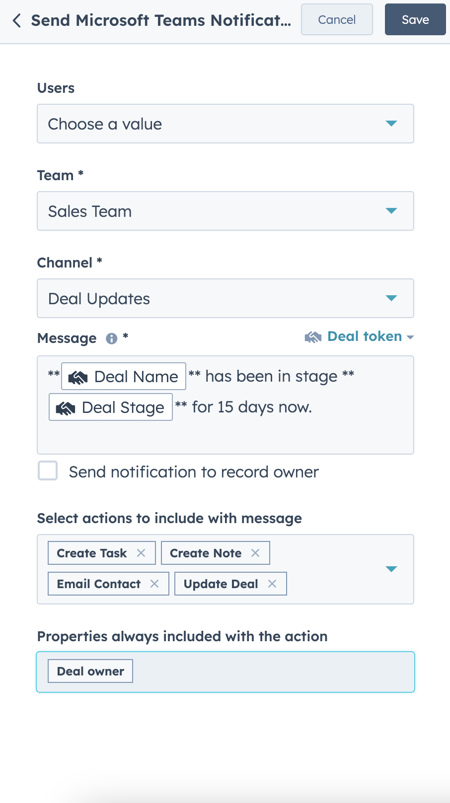The image size is (450, 803).
Task: Click the info icon beside Message
Action: [x=111, y=339]
